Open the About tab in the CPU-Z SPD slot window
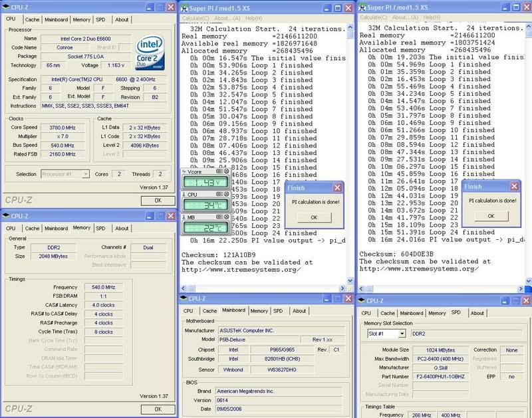The height and width of the screenshot is (418, 532). [x=477, y=313]
